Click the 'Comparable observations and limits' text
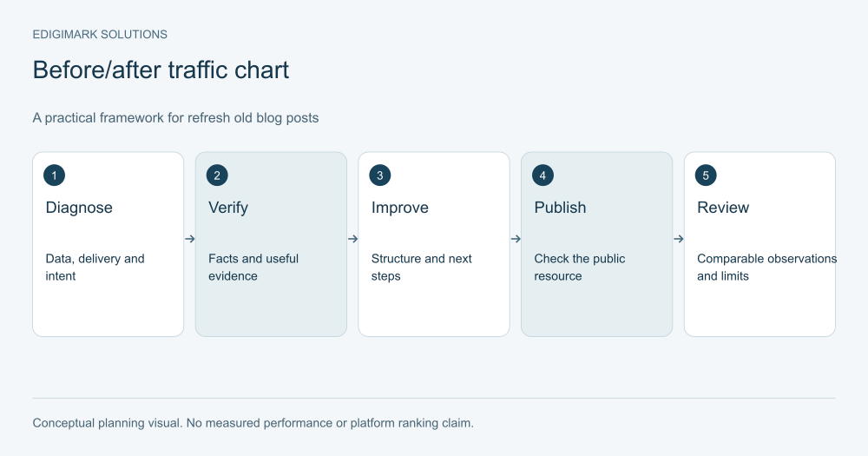The height and width of the screenshot is (456, 868). coord(766,267)
